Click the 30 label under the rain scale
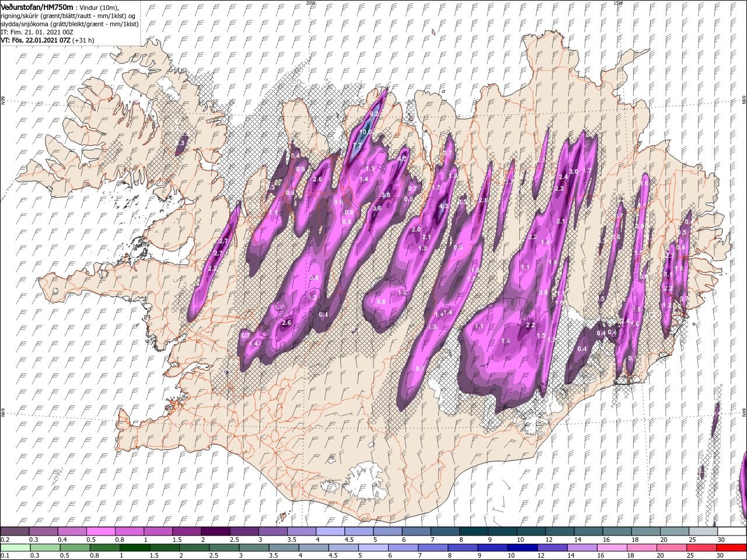 tap(719, 556)
